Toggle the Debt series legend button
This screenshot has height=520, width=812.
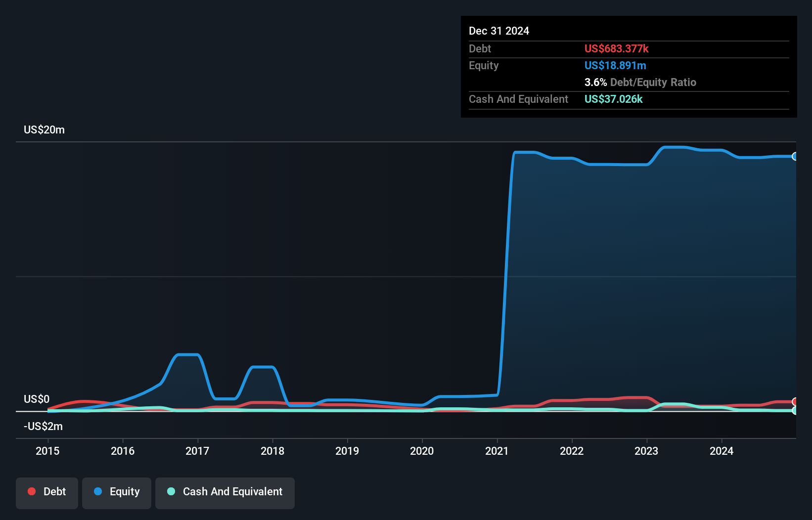coord(47,493)
